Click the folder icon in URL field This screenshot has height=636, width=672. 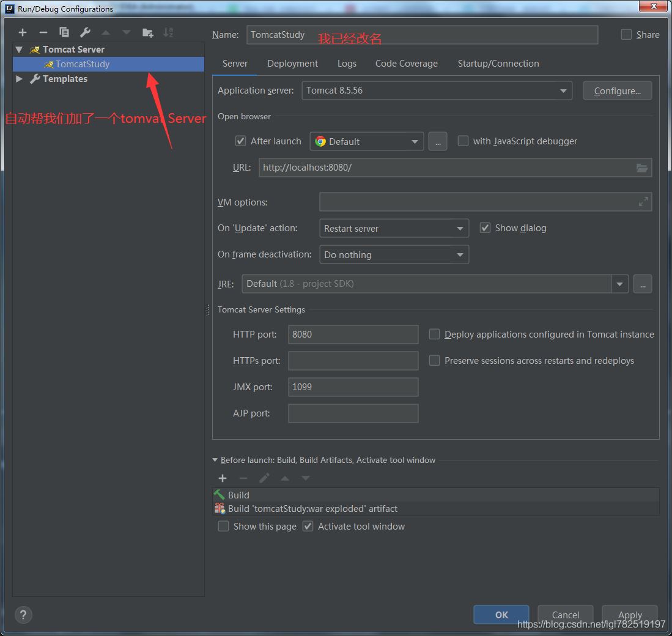(641, 168)
